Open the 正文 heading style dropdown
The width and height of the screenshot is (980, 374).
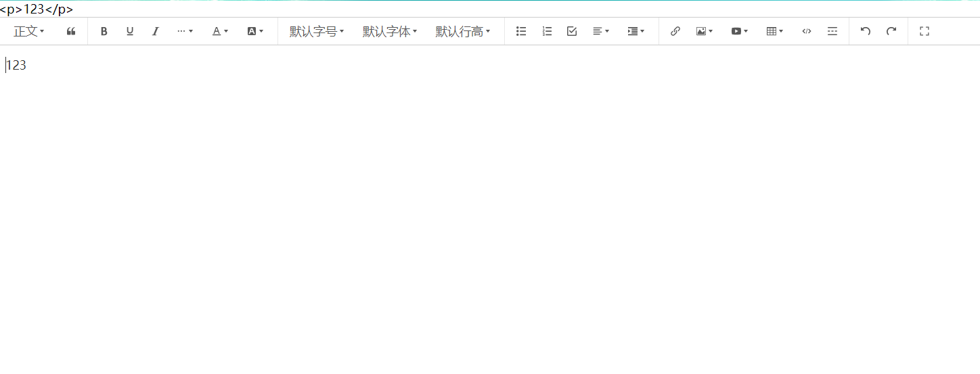click(29, 31)
